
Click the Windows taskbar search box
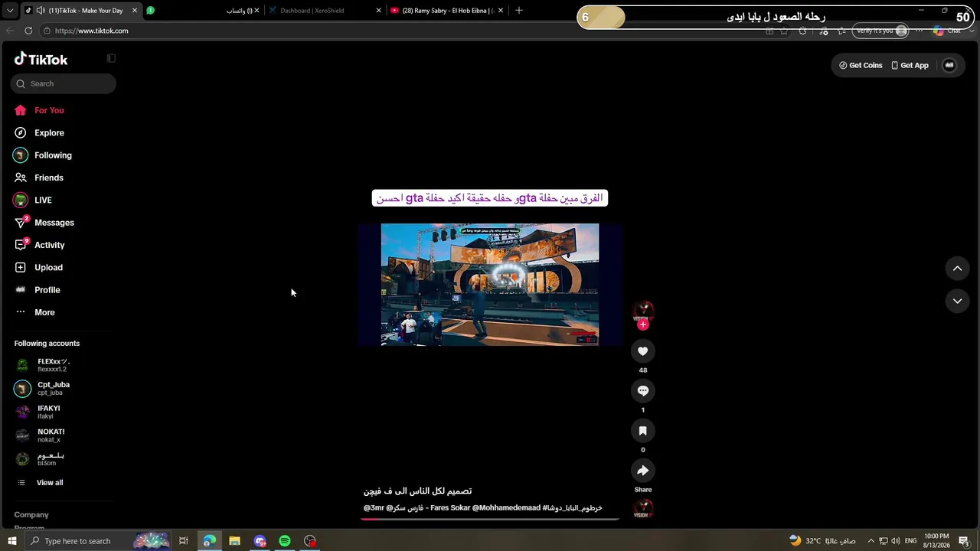(x=97, y=541)
